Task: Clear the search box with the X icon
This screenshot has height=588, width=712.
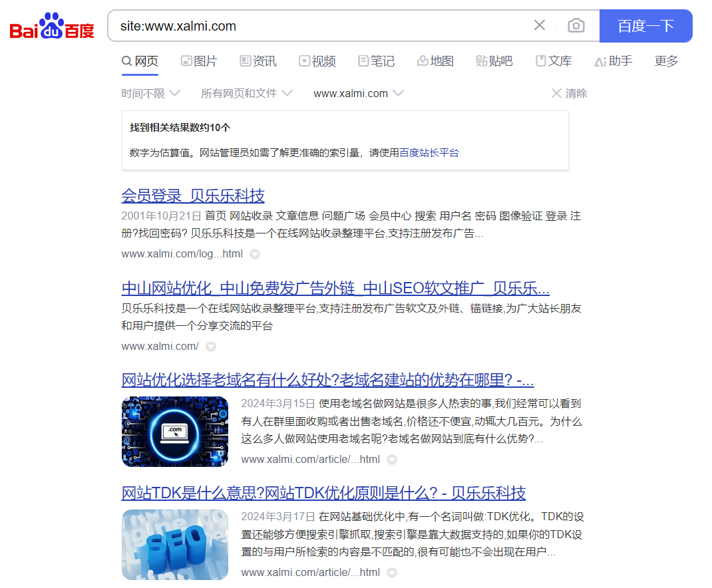Action: [x=540, y=25]
